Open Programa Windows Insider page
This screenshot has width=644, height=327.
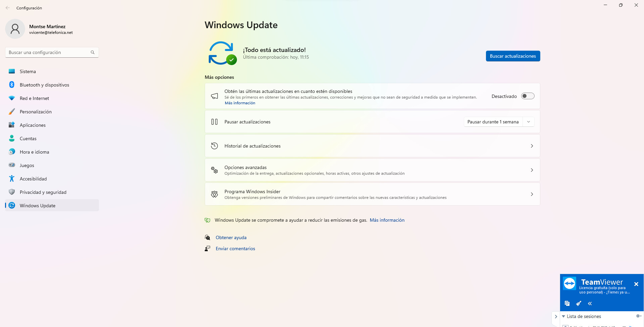click(372, 194)
